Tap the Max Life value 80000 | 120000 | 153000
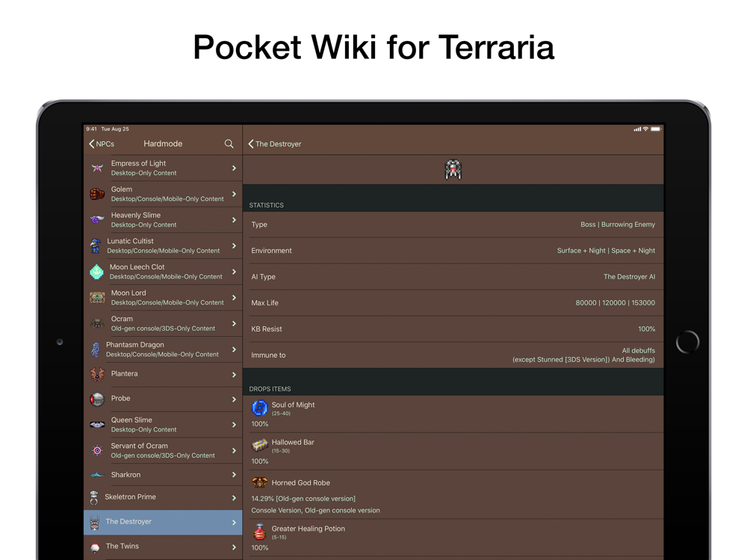The height and width of the screenshot is (560, 747). (615, 303)
